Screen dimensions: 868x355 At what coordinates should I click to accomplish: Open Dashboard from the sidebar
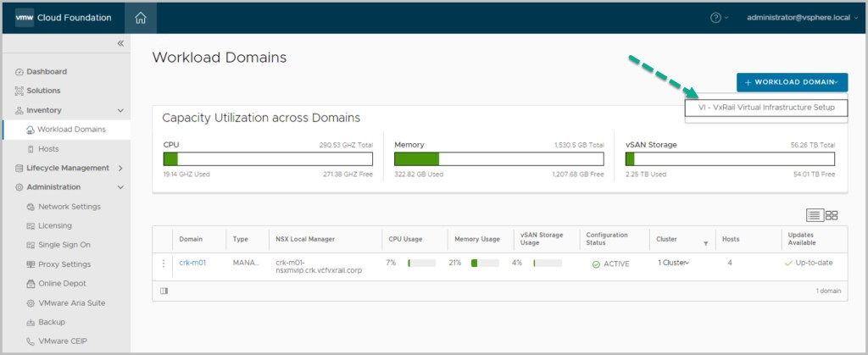tap(46, 72)
